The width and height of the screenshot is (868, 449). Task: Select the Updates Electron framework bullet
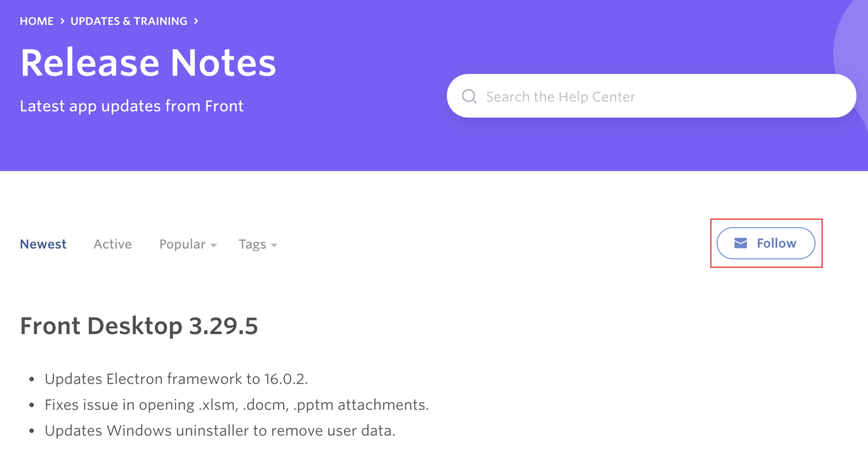pos(176,379)
